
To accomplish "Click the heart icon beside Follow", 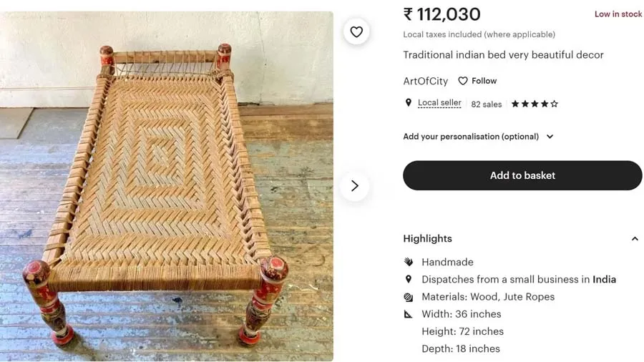I will coord(463,81).
